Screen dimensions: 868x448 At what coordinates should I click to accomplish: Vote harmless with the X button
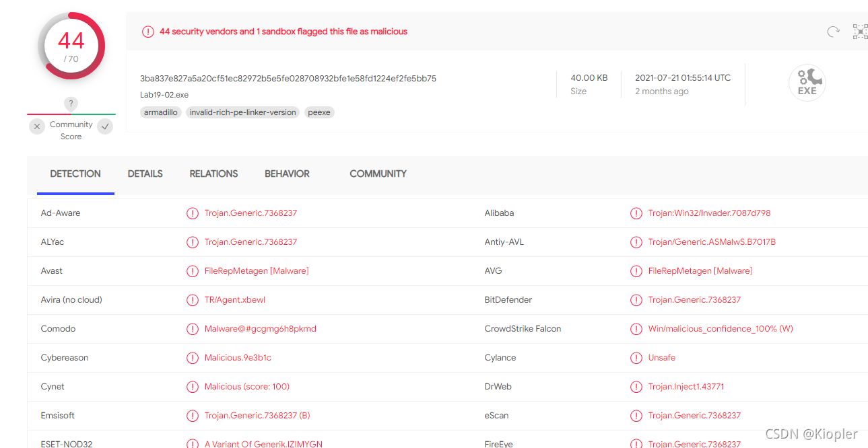pyautogui.click(x=37, y=126)
